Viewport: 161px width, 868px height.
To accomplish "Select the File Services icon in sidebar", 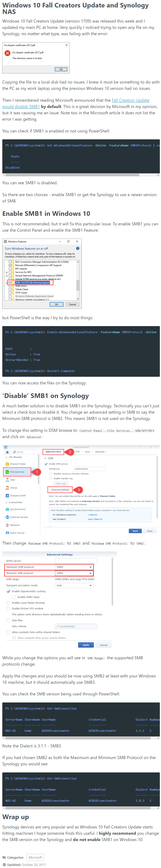I will point(7,472).
